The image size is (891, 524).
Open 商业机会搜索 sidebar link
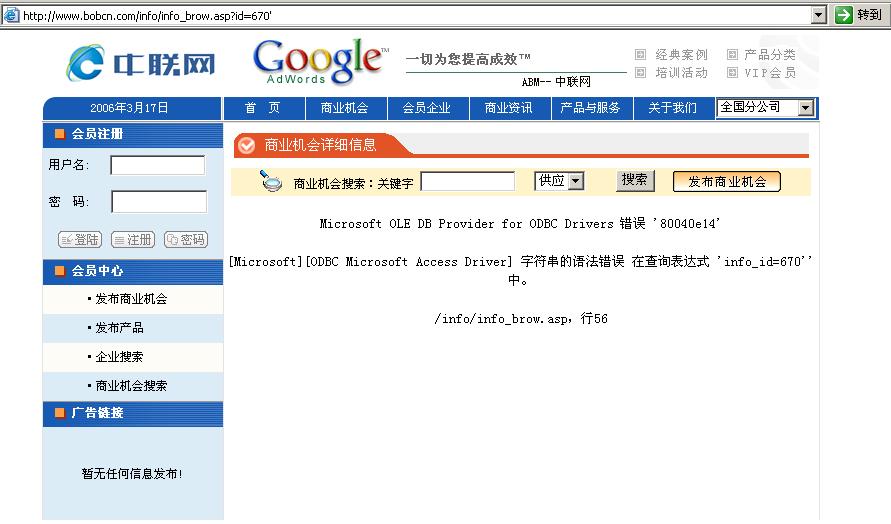(x=131, y=386)
